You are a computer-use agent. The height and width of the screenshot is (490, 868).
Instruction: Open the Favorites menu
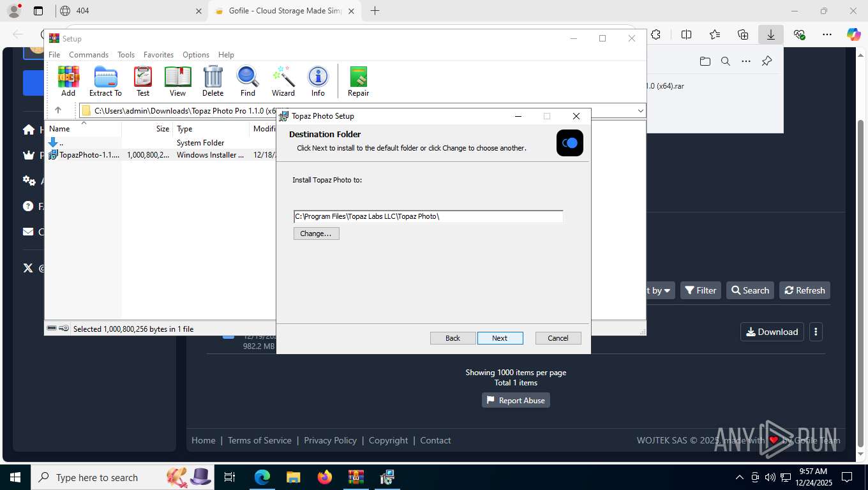click(158, 55)
